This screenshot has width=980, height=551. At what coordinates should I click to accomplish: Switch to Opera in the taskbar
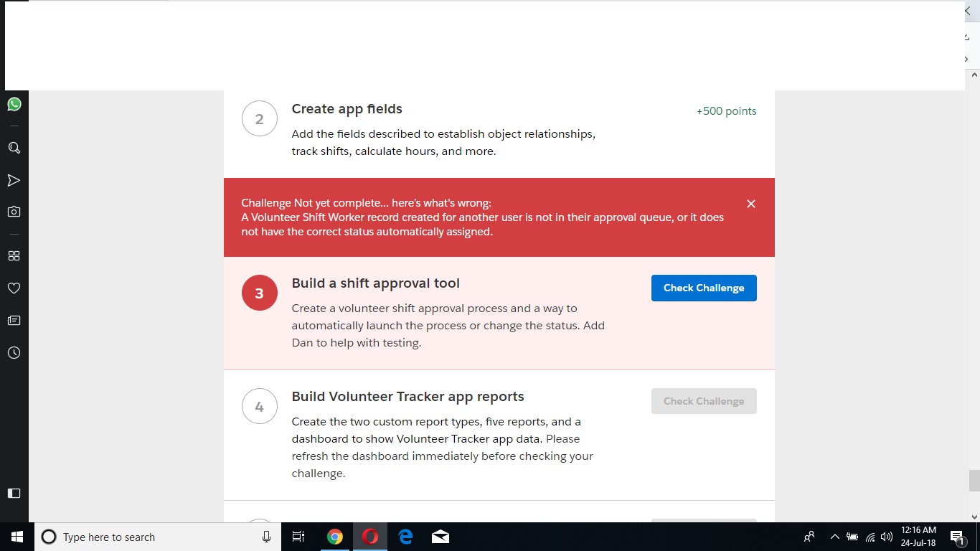pyautogui.click(x=370, y=537)
